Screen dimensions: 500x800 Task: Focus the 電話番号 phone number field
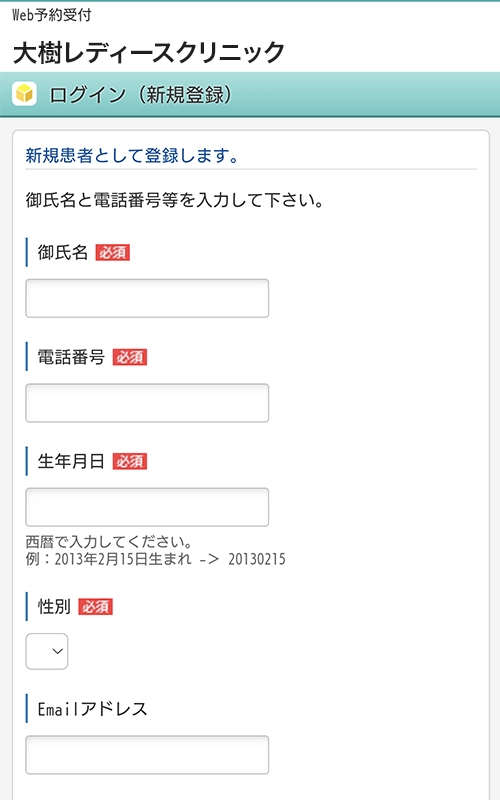pos(147,403)
